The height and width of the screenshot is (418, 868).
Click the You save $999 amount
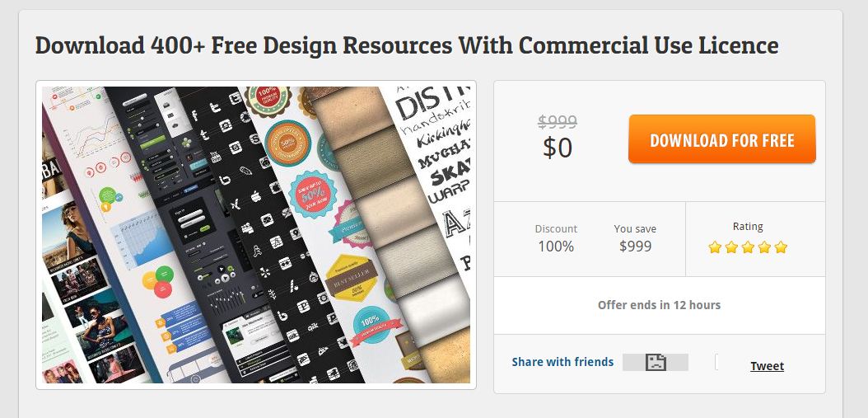coord(635,247)
